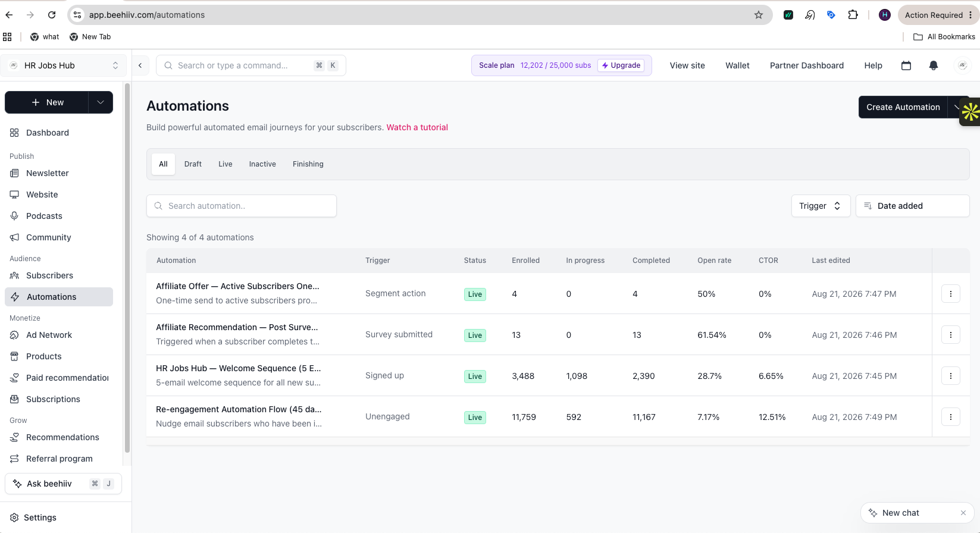The height and width of the screenshot is (533, 980).
Task: Click the Newsletter icon in sidebar
Action: pos(14,173)
